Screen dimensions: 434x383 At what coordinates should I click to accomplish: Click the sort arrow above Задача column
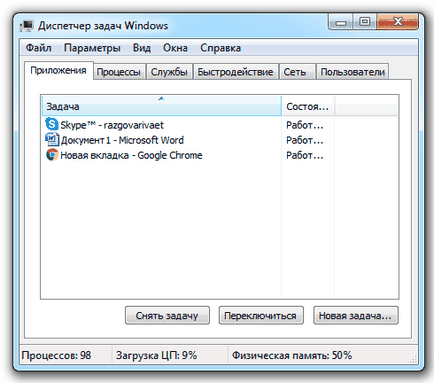tap(161, 99)
